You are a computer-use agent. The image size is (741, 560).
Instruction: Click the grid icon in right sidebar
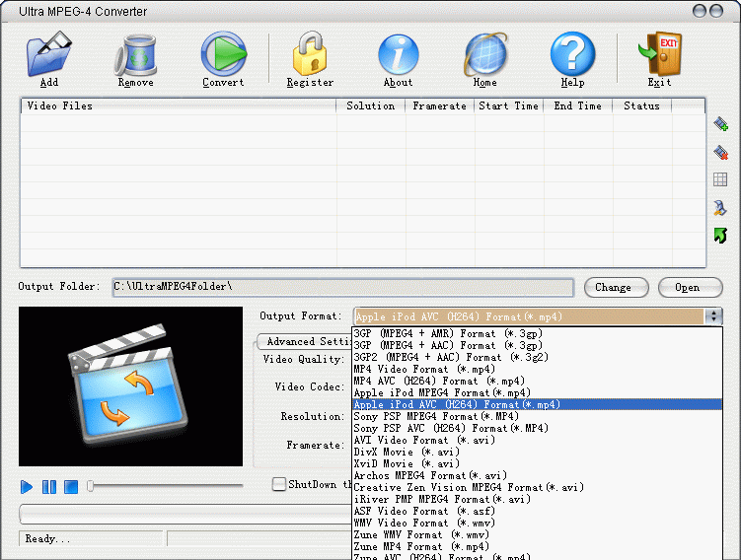click(720, 179)
